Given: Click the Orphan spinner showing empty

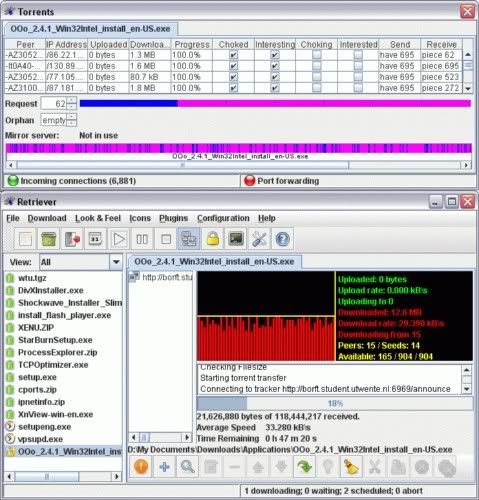Looking at the screenshot, I should [54, 120].
